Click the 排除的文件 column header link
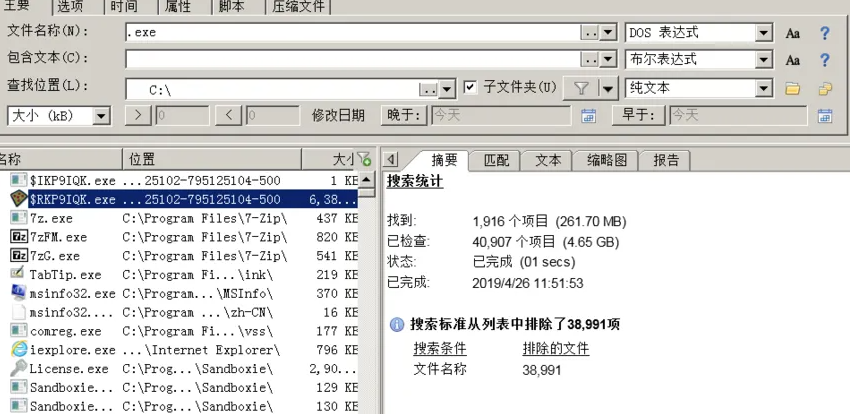The width and height of the screenshot is (850, 414). pos(556,348)
